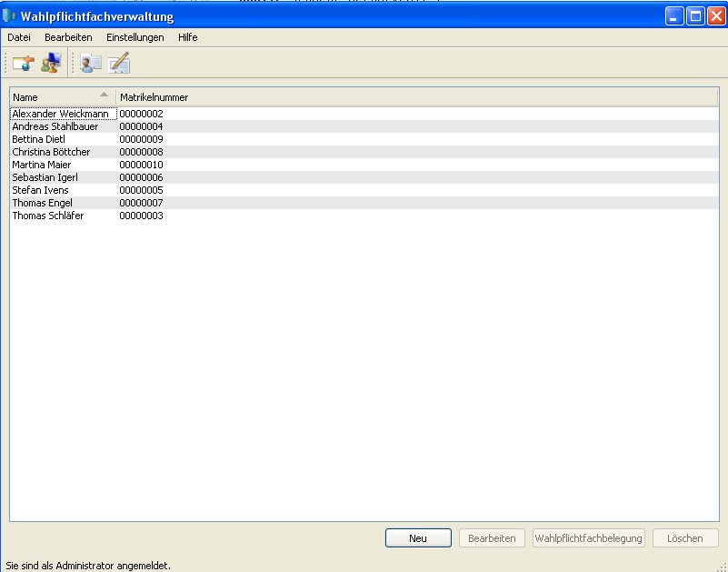The image size is (728, 572).
Task: Click the application icon in the title bar
Action: click(10, 16)
